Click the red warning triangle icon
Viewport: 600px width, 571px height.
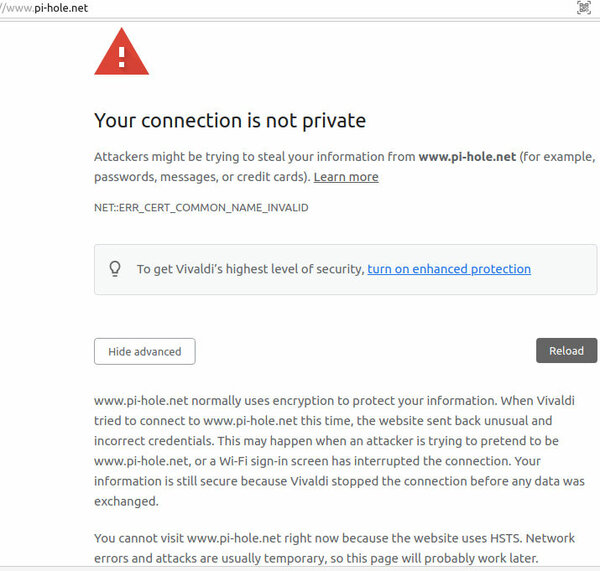(x=121, y=52)
